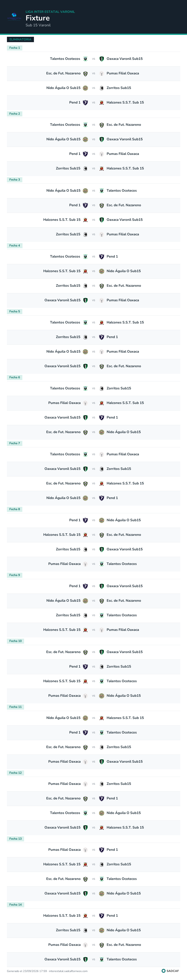187x980 pixels.
Task: Click Esc. de Fut. Nazareno crest in Fecha 10's first match
Action: [85, 652]
